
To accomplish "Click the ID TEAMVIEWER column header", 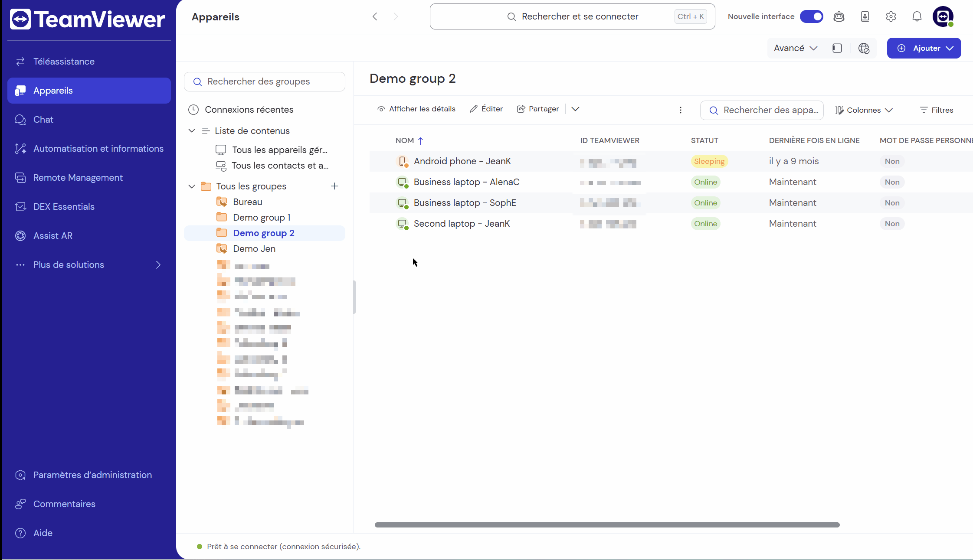I will [610, 140].
